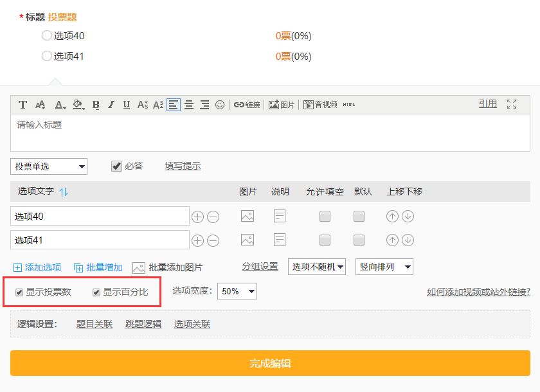Toggle bold formatting in title editor
The width and height of the screenshot is (540, 392).
coord(96,105)
